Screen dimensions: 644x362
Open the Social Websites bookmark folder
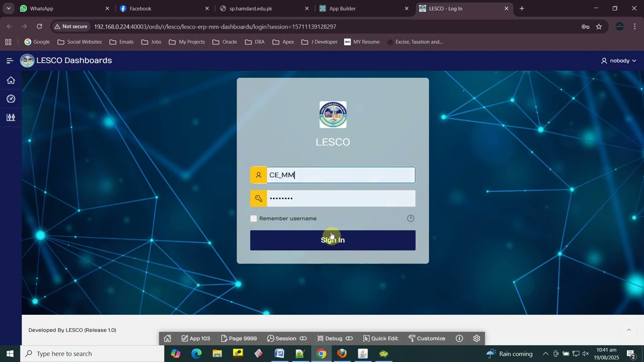pyautogui.click(x=79, y=42)
